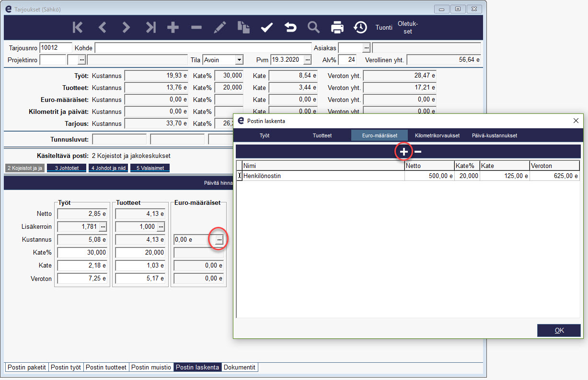This screenshot has height=380, width=588.
Task: Print the offer with printer icon
Action: pos(337,28)
